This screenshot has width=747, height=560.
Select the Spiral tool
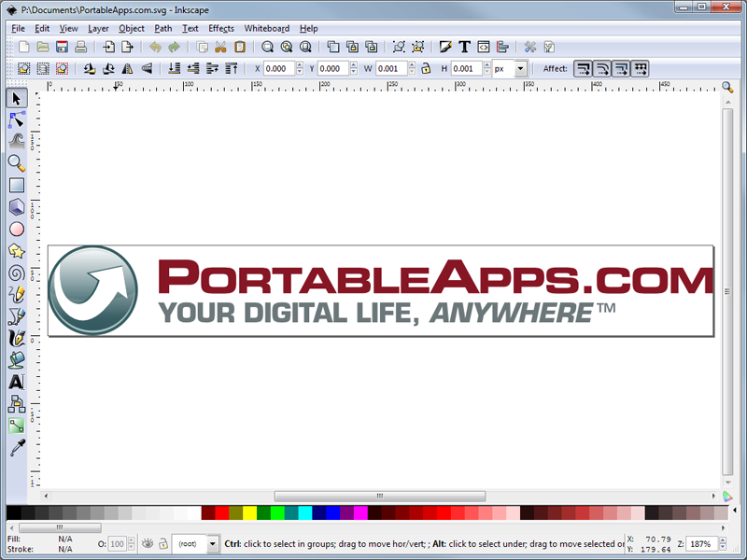[16, 273]
